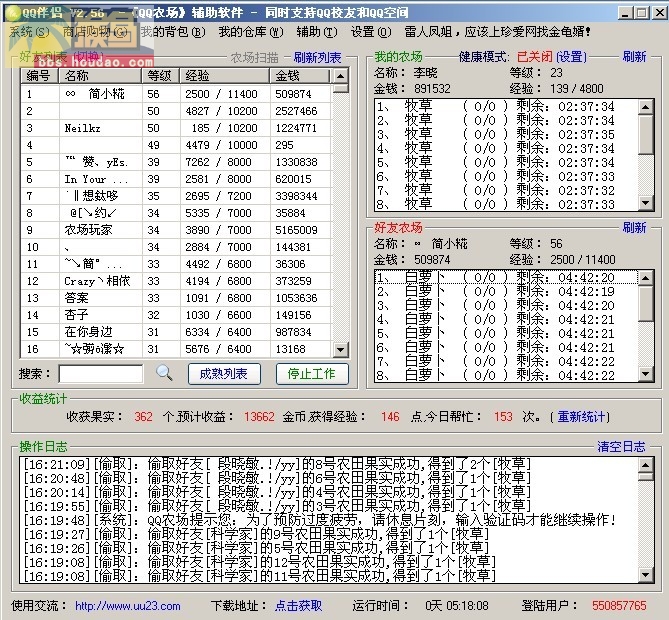Open the 设置(O) menu
Viewport: 669px width, 620px height.
click(x=371, y=32)
